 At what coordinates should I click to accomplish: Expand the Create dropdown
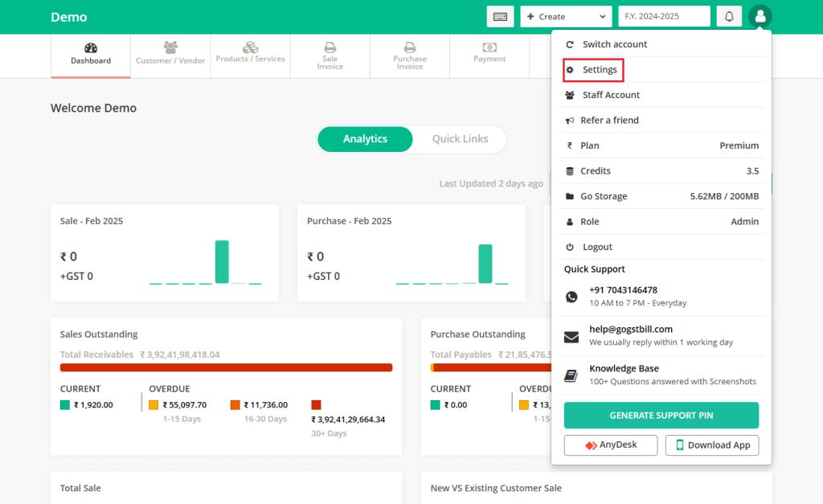coord(566,16)
